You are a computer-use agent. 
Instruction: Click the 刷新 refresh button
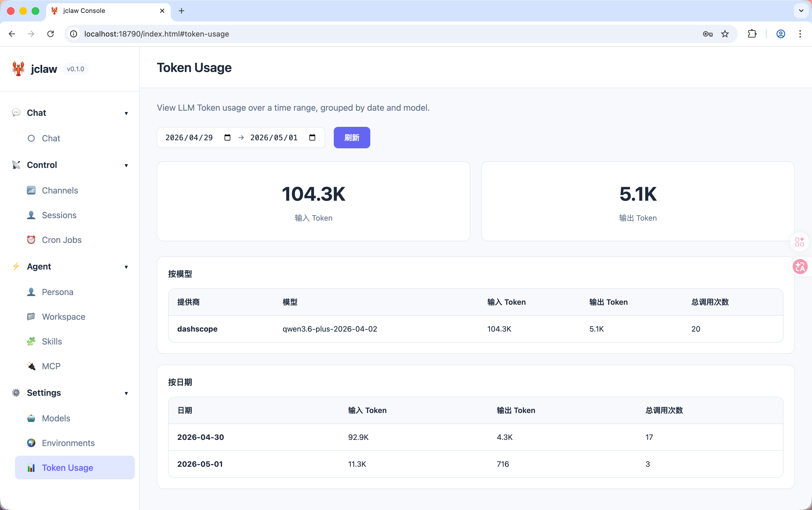(351, 137)
